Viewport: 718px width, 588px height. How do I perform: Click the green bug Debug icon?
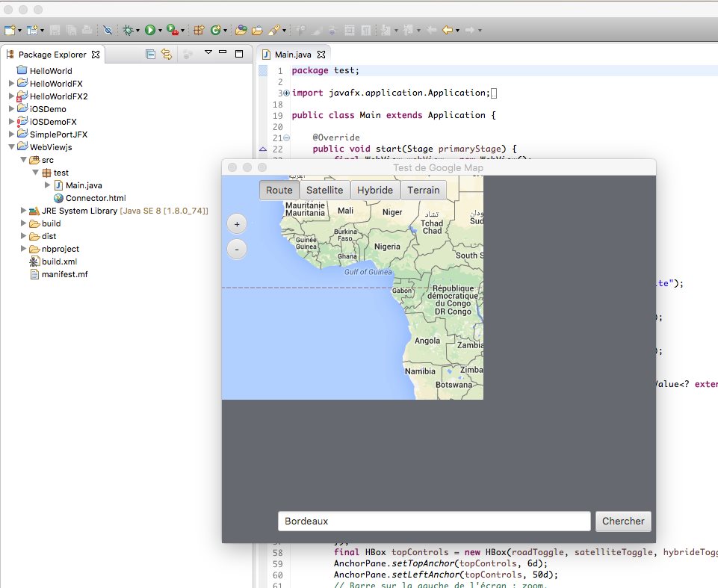tap(129, 30)
